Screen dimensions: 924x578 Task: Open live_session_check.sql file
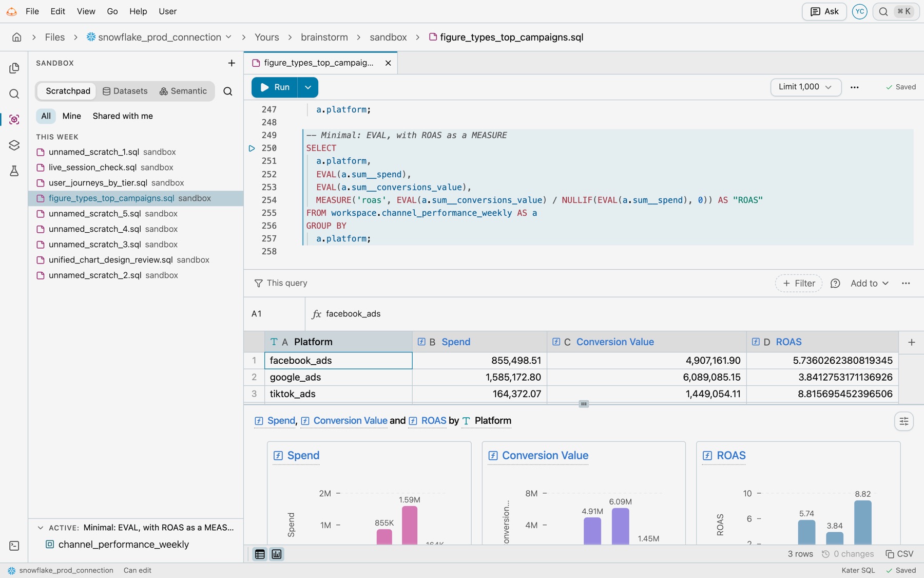coord(136,167)
